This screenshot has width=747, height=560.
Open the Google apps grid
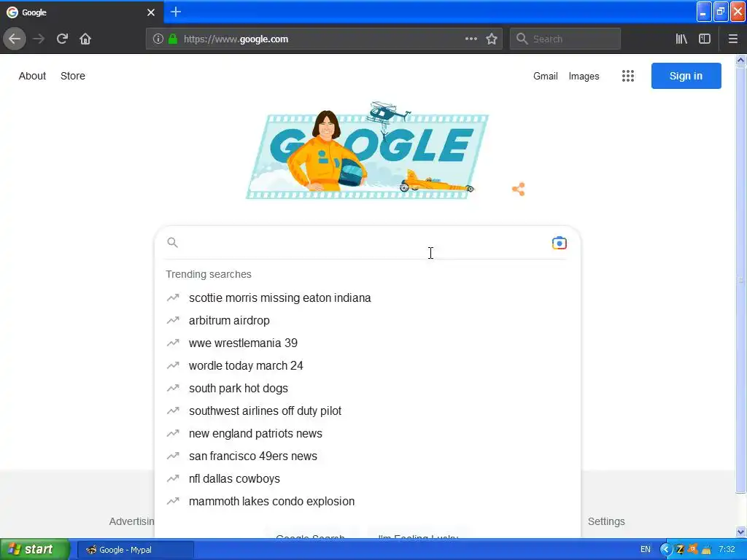[628, 76]
